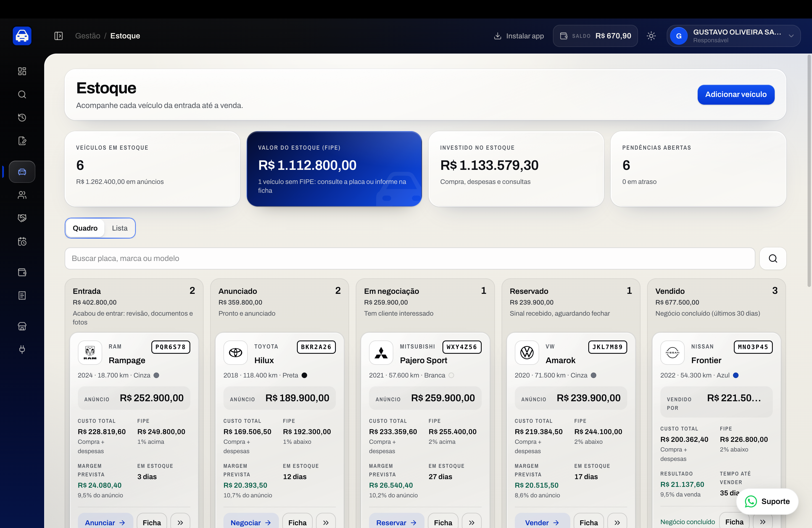The width and height of the screenshot is (812, 528).
Task: Toggle the sidebar collapse panel icon
Action: tap(58, 36)
